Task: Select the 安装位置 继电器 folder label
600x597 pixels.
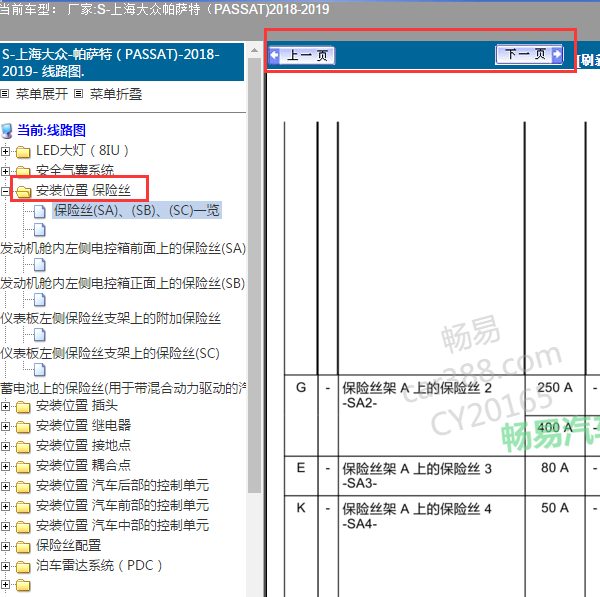Action: 83,426
